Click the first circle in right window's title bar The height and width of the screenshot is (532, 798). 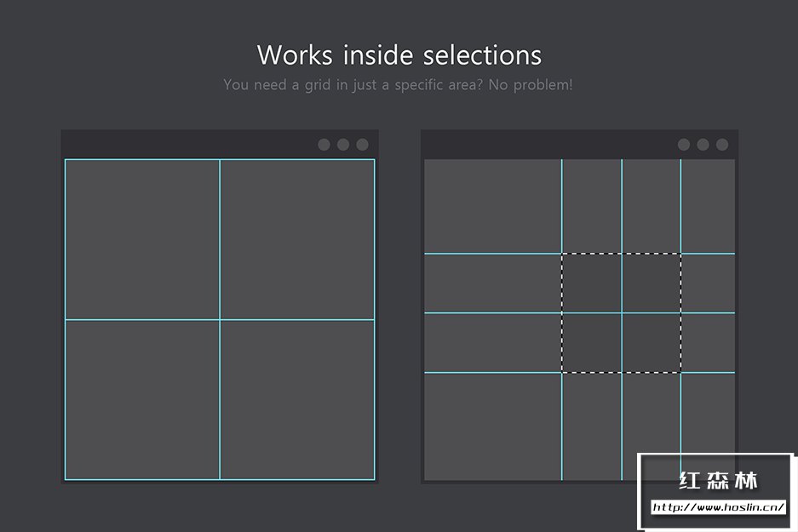coord(684,145)
